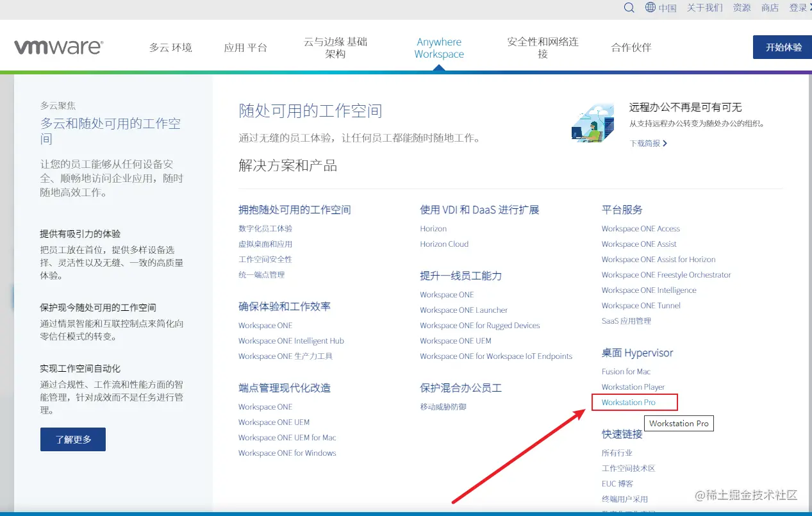Open Workspace ONE UEM for Mac link
Viewport: 812px width, 516px height.
(287, 438)
